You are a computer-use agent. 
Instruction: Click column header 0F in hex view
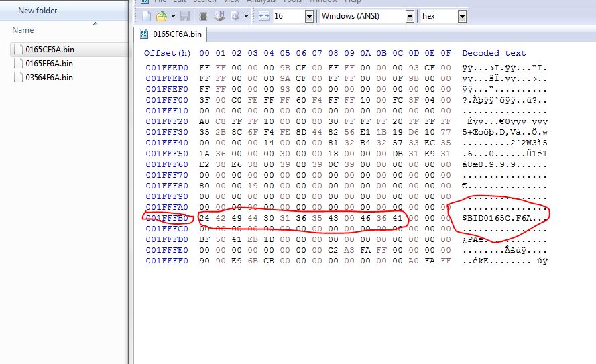tap(446, 53)
